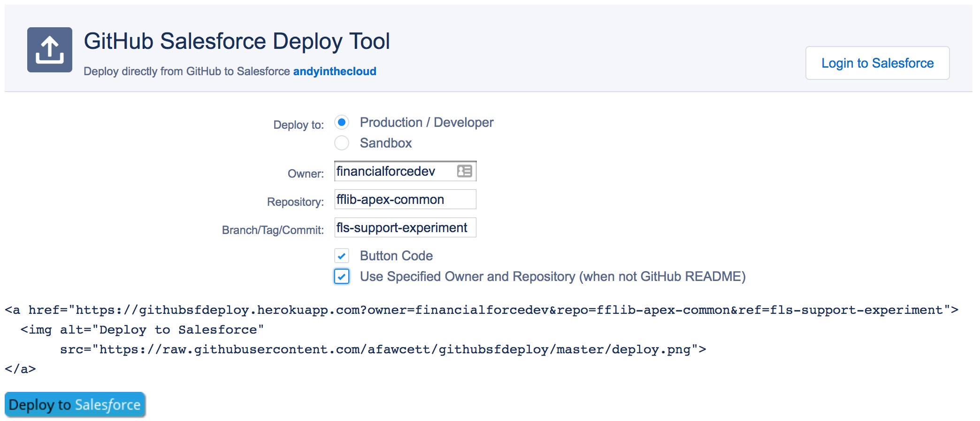This screenshot has width=980, height=421.
Task: Click the closing </a> tag in the code
Action: [20, 369]
